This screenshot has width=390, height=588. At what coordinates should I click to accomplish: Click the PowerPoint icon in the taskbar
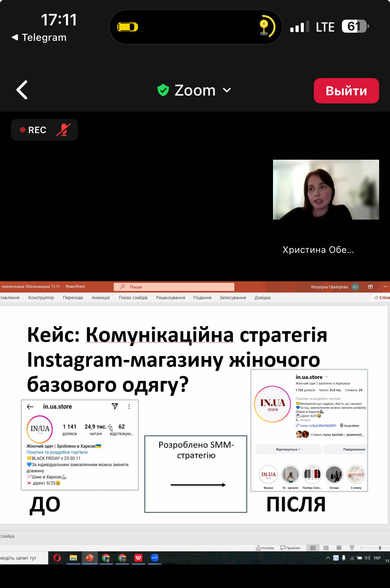pos(89,558)
